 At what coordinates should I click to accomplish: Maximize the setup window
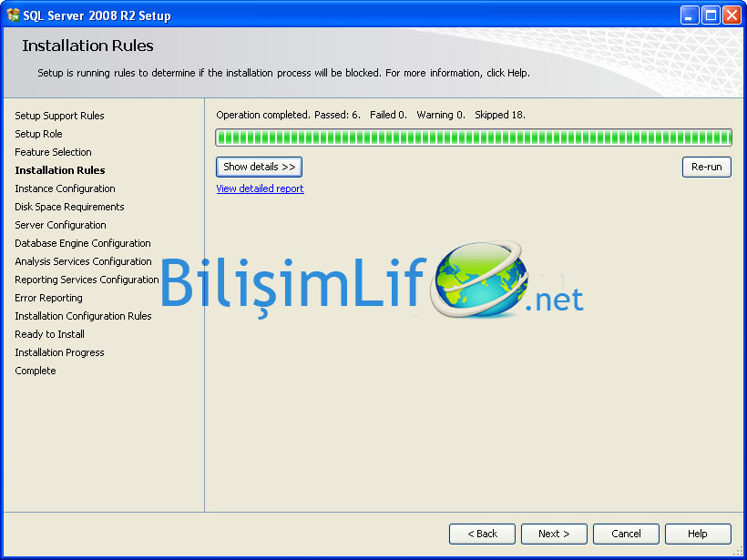tap(711, 15)
